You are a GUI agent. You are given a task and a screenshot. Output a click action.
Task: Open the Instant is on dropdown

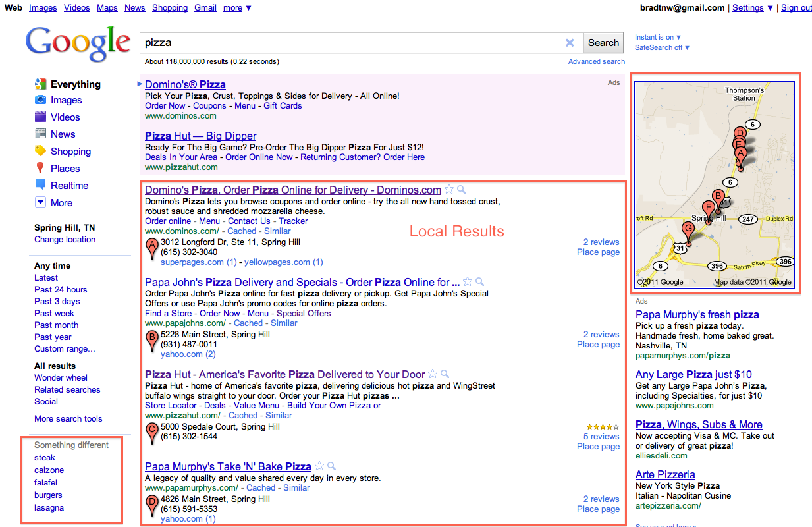[x=658, y=37]
